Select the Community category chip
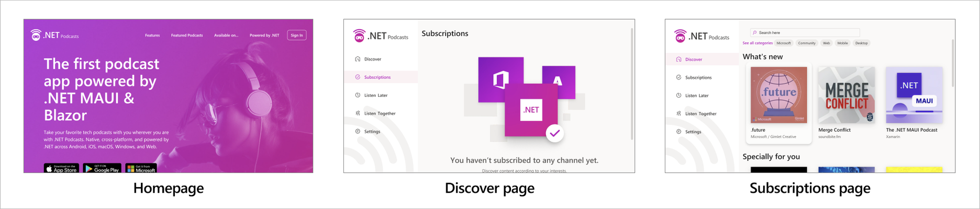The image size is (980, 209). 807,43
